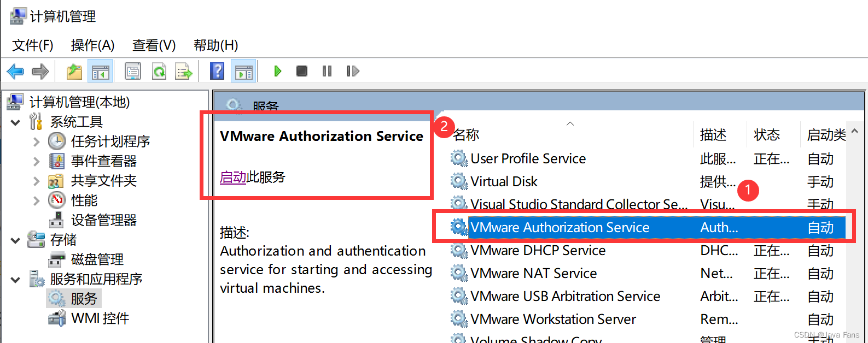Click the export list toolbar icon
868x343 pixels.
pos(183,71)
